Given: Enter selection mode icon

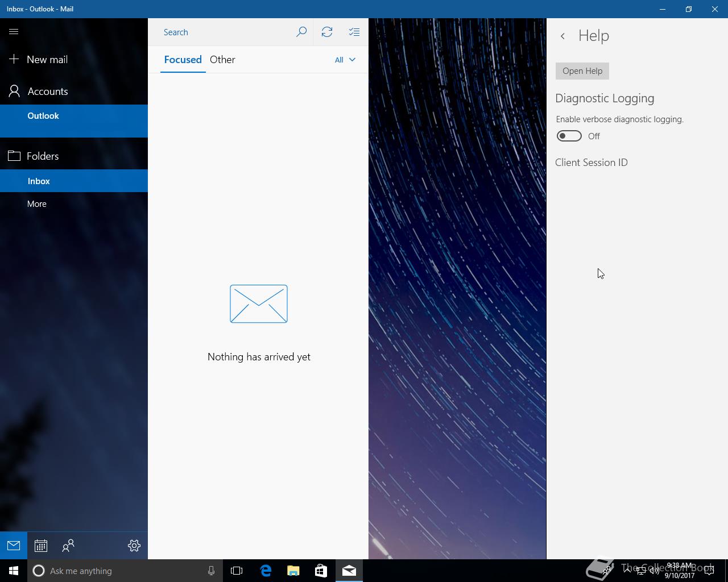Looking at the screenshot, I should coord(354,32).
